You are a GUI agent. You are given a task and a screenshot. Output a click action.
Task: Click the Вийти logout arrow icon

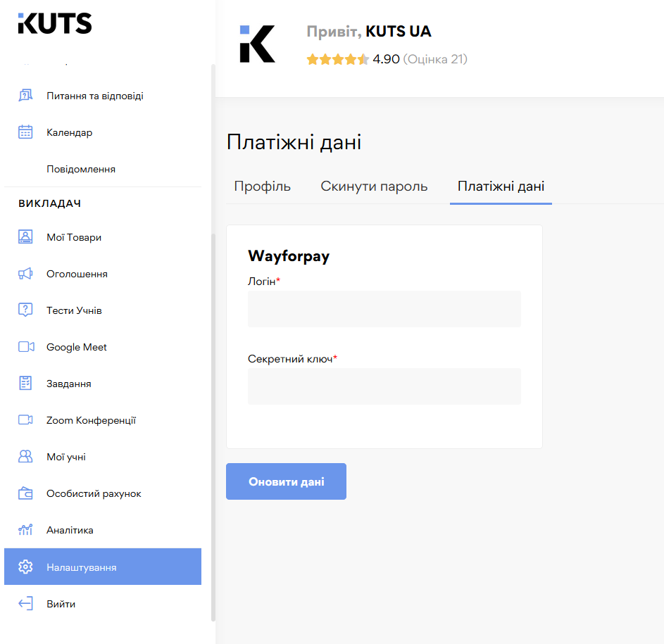(25, 604)
